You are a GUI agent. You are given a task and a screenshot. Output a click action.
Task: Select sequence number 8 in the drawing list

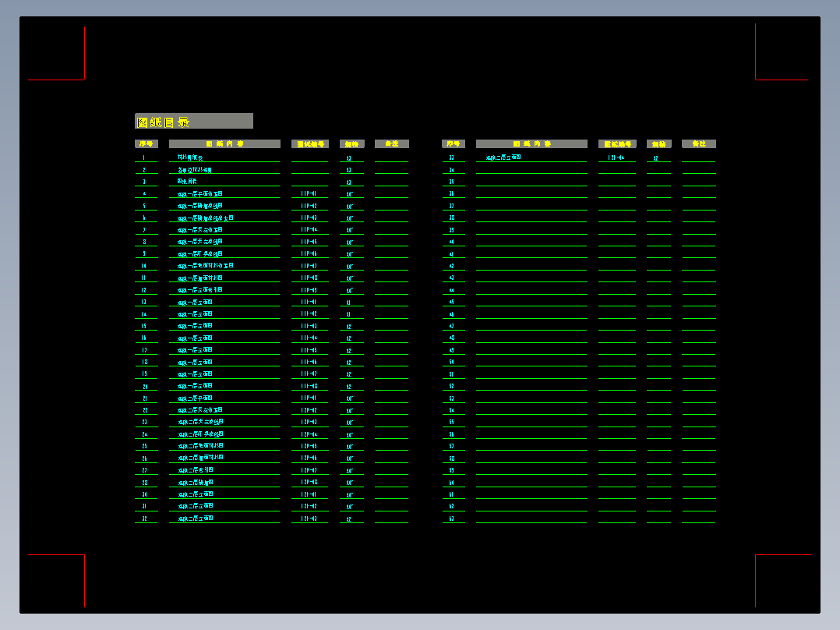pos(144,242)
